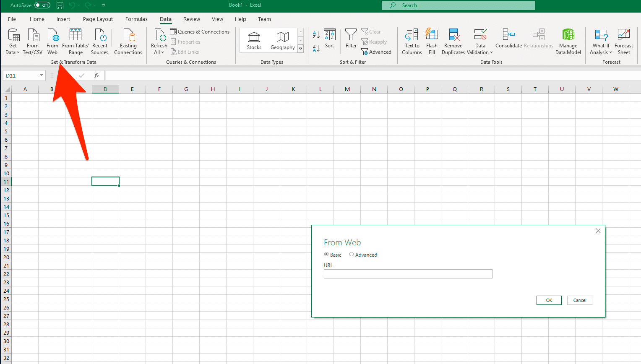Viewport: 641px width, 364px height.
Task: Open Existing Connections
Action: pyautogui.click(x=128, y=42)
